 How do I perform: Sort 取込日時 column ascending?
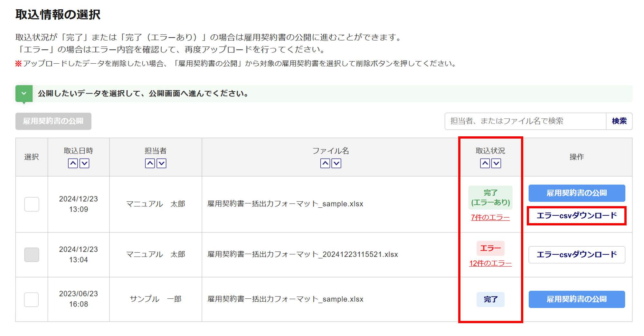point(73,163)
